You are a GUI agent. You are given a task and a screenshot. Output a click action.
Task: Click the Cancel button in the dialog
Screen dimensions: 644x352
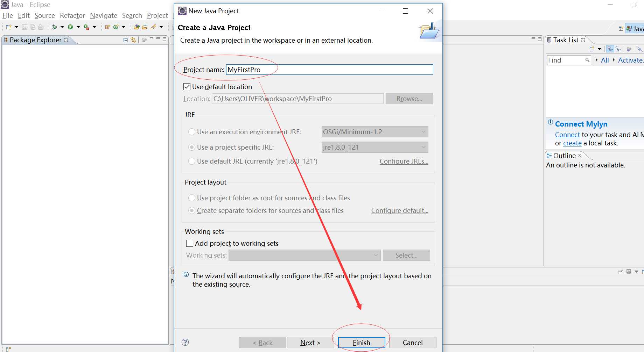pyautogui.click(x=413, y=343)
